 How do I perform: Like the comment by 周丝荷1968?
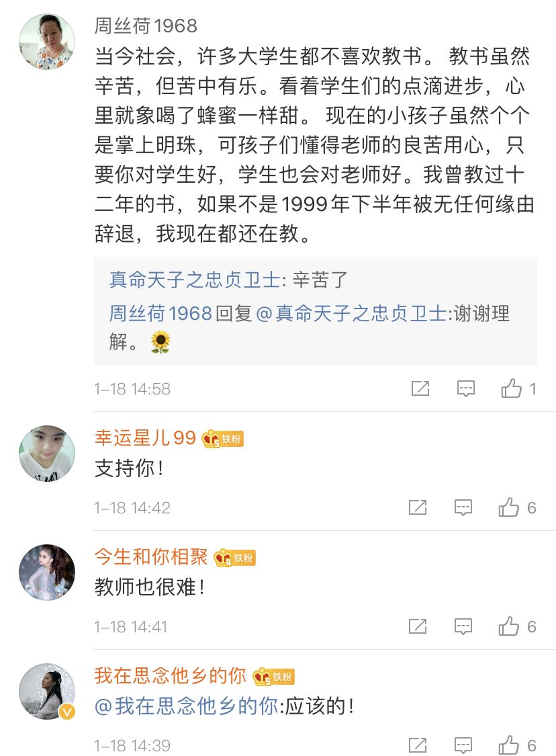tap(512, 388)
